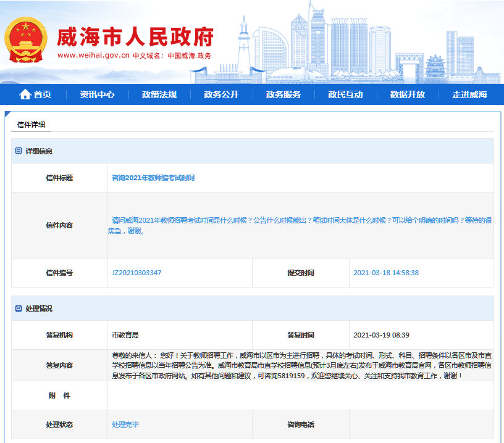Open 走进威海 navigation item

pos(469,94)
